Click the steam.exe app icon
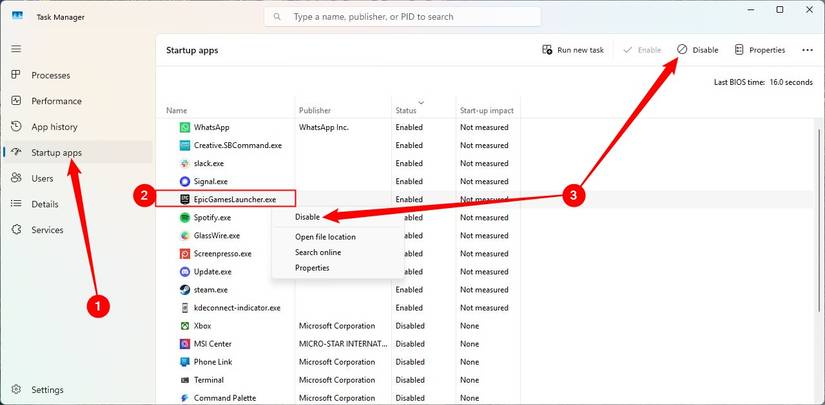 pos(185,289)
